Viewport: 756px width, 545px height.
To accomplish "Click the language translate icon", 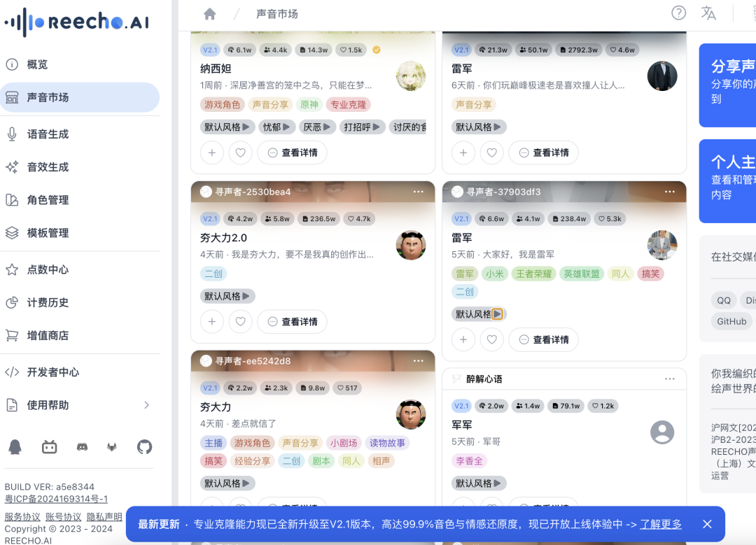I will pyautogui.click(x=708, y=13).
